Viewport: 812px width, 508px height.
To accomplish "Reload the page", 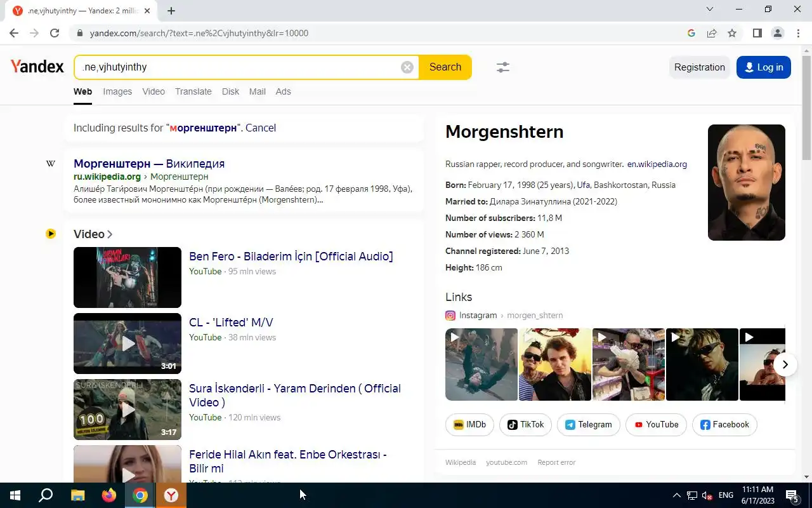I will (x=55, y=33).
